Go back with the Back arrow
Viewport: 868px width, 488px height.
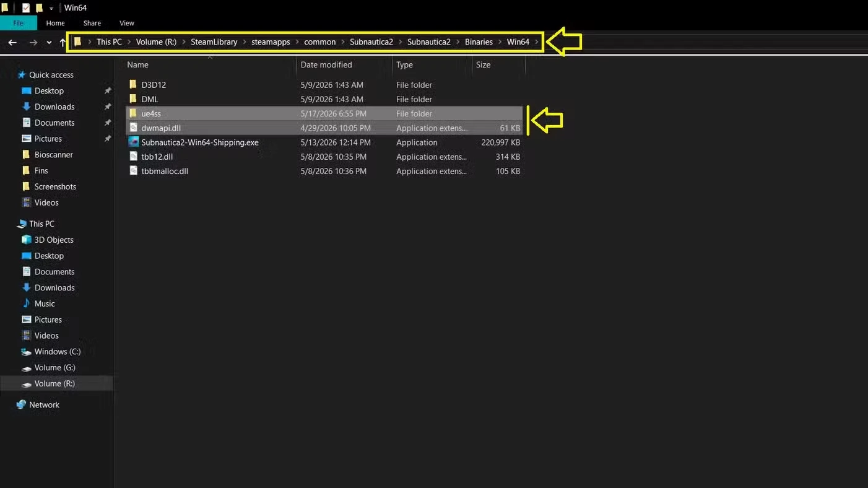pos(12,42)
